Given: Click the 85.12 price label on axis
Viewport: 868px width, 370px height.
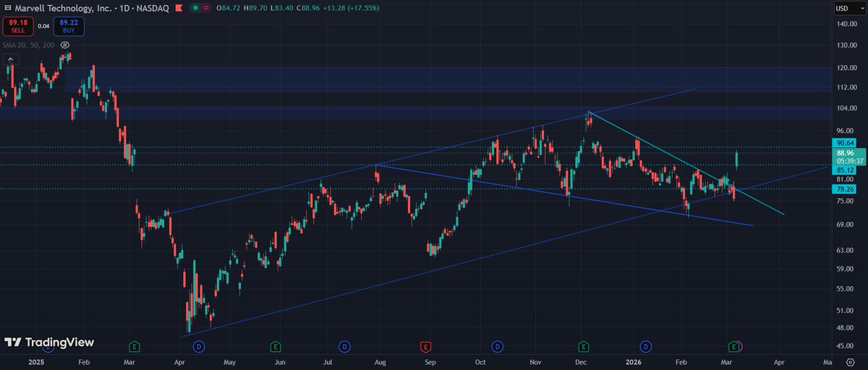Looking at the screenshot, I should click(x=846, y=171).
